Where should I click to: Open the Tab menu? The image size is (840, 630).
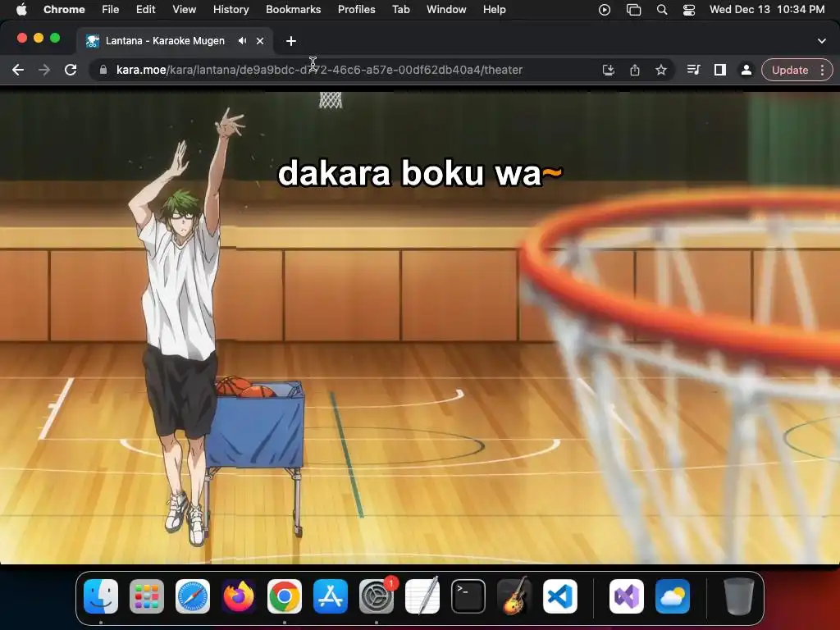pyautogui.click(x=400, y=9)
